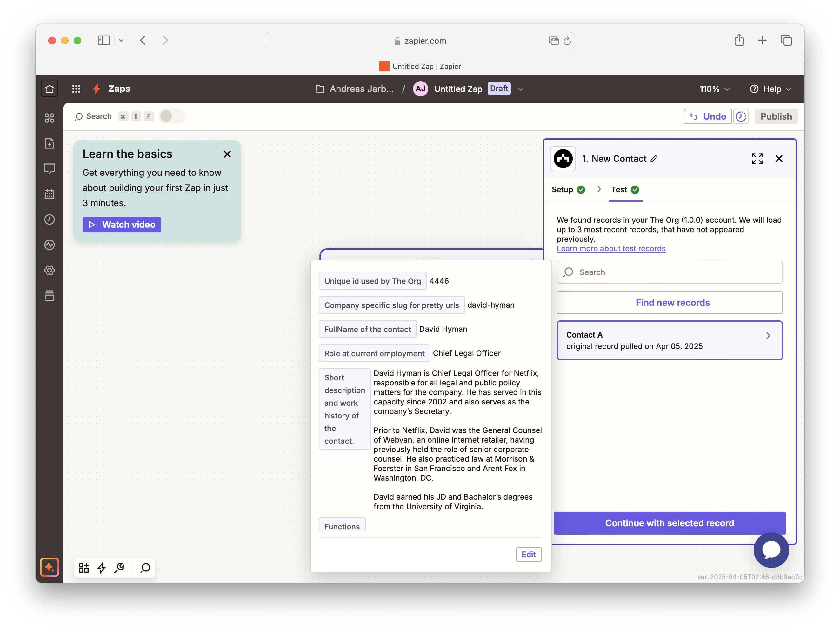Click 'Company specific slug for pretty urls' label
This screenshot has width=840, height=630.
point(391,305)
